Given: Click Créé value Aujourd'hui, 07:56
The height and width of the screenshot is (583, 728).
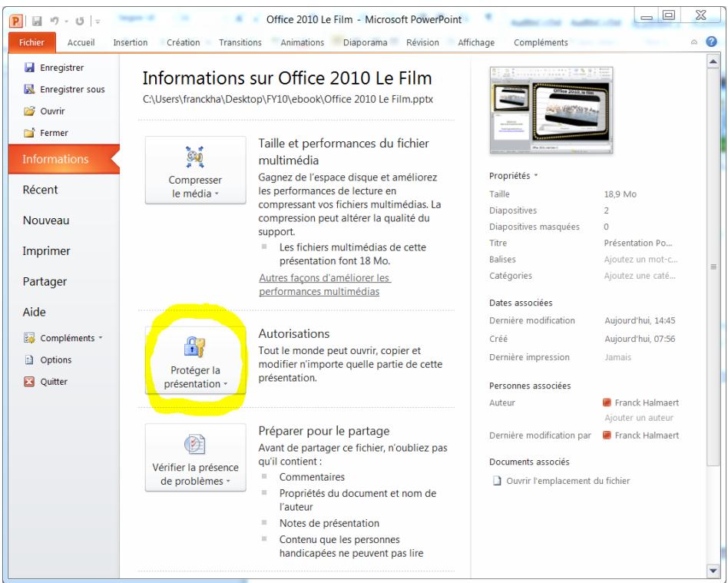Looking at the screenshot, I should [640, 339].
